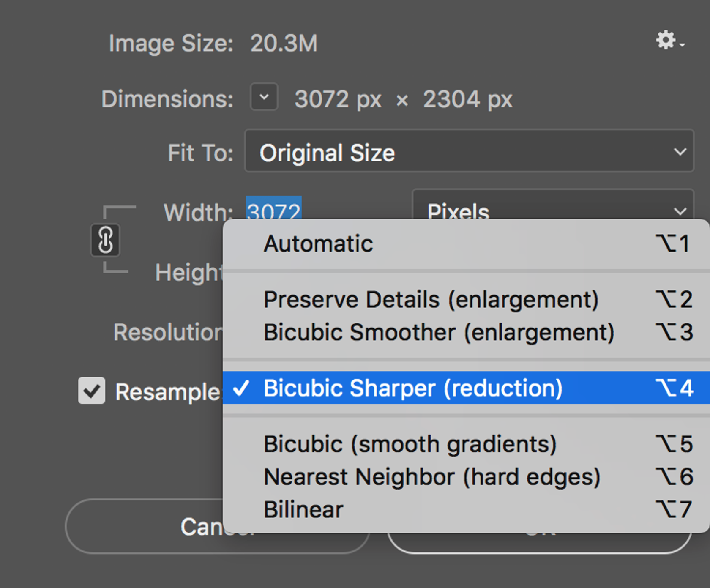
Task: Choose Bicubic Smoother (enlargement)
Action: pyautogui.click(x=439, y=332)
